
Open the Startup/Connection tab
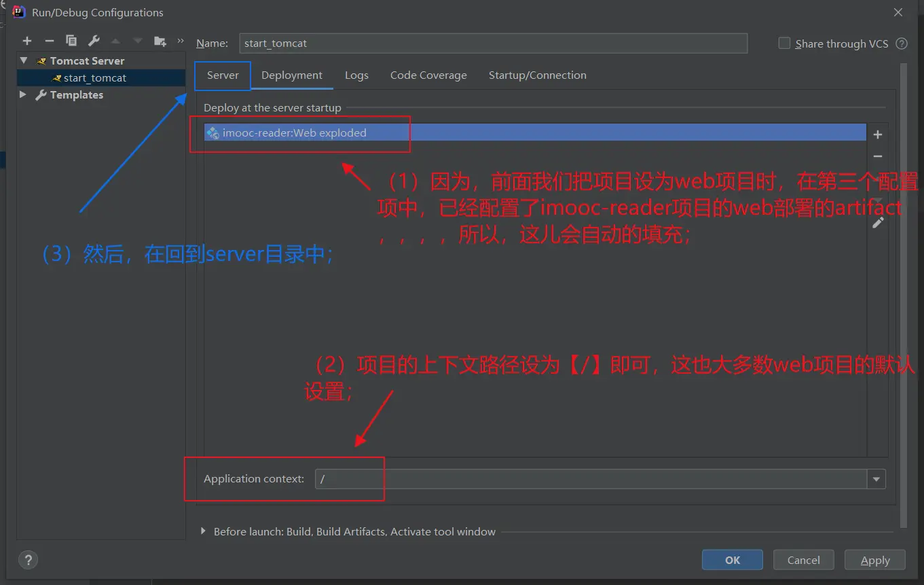point(537,75)
